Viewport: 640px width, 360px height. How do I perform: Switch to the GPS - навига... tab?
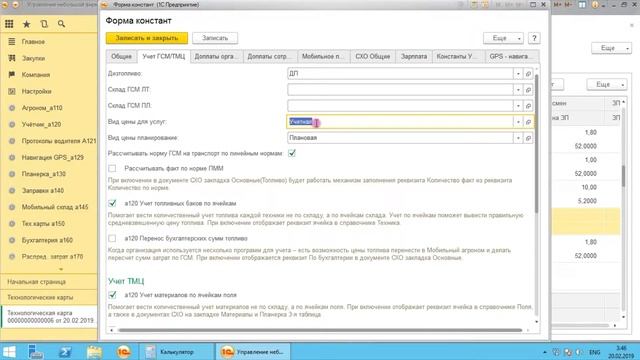tap(512, 56)
